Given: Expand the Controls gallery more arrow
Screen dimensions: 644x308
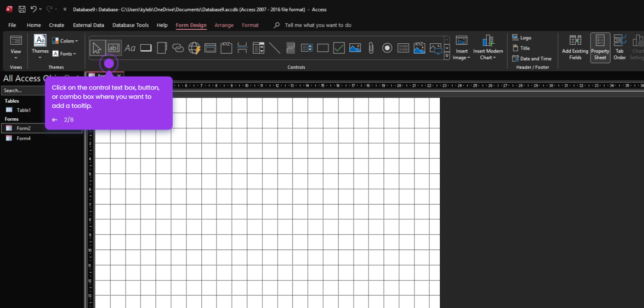Looking at the screenshot, I should [447, 56].
